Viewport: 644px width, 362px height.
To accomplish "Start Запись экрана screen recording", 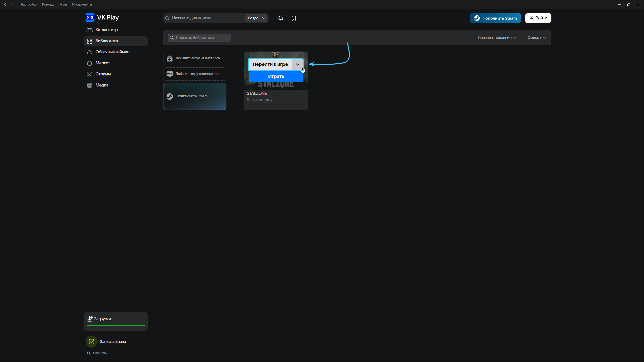I will pyautogui.click(x=106, y=342).
